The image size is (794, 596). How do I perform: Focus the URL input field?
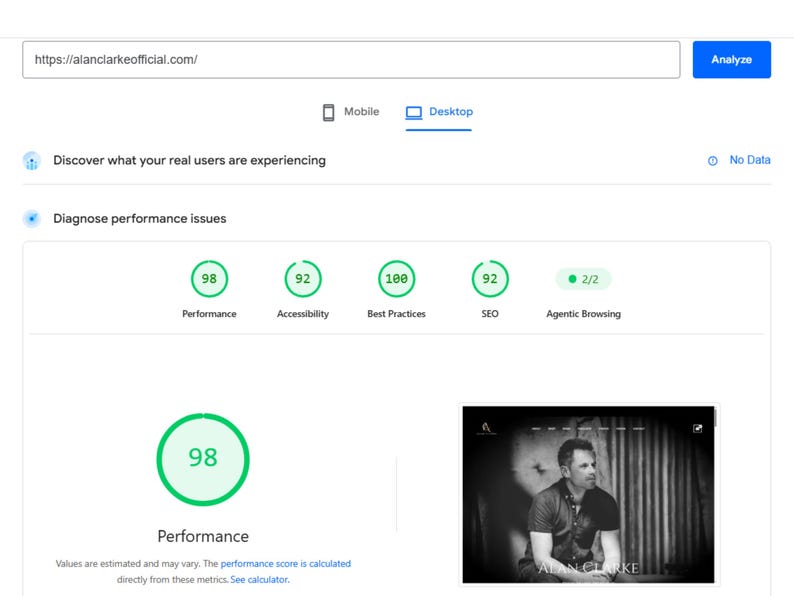click(x=351, y=60)
